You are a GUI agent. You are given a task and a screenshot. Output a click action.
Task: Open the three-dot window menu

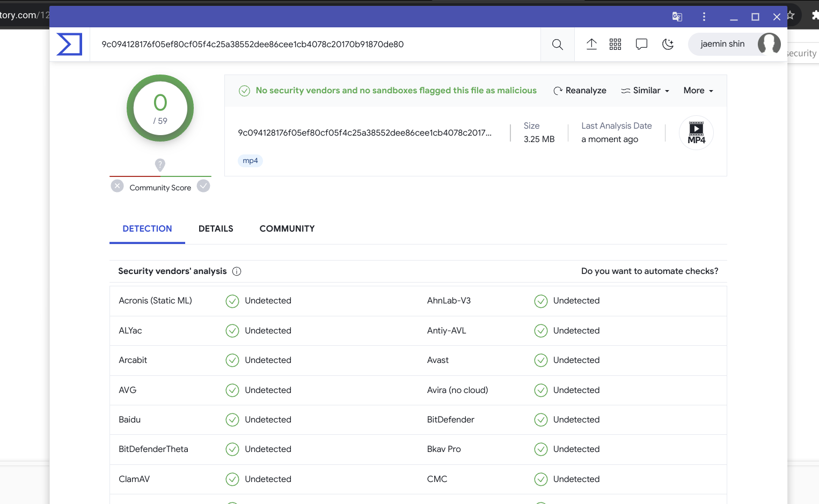pyautogui.click(x=704, y=17)
